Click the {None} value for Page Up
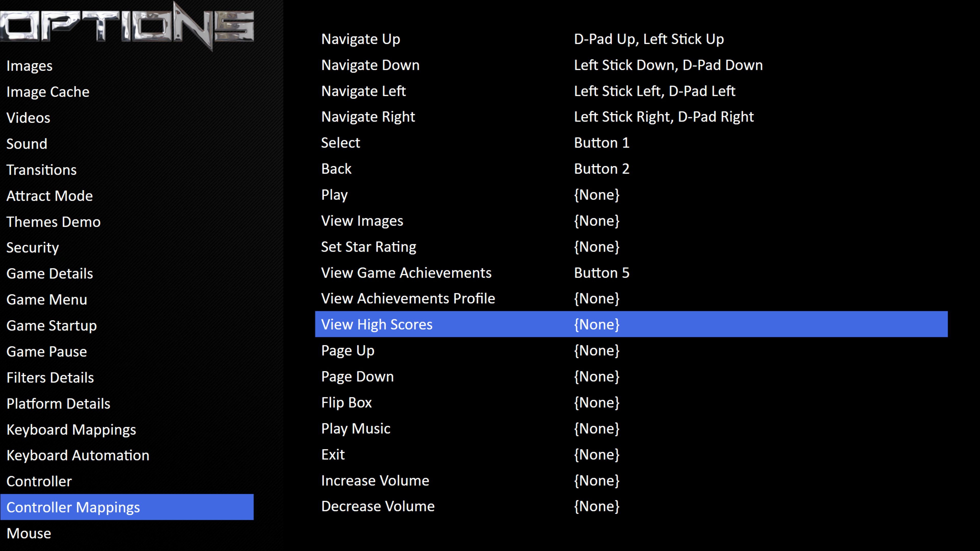The image size is (980, 551). click(597, 350)
